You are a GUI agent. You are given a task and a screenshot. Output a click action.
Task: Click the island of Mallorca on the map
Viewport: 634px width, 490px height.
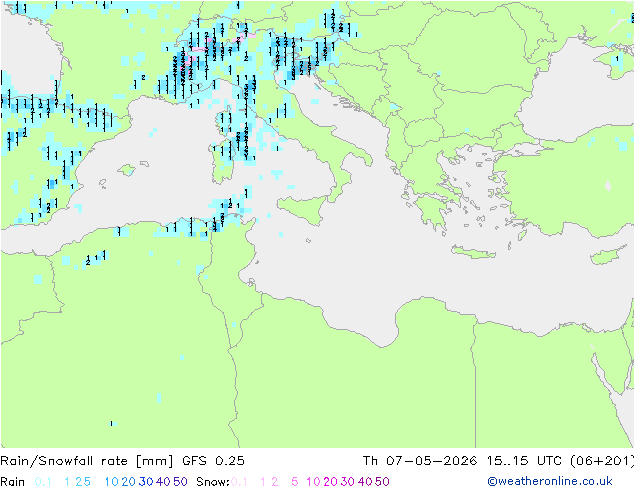(x=127, y=170)
